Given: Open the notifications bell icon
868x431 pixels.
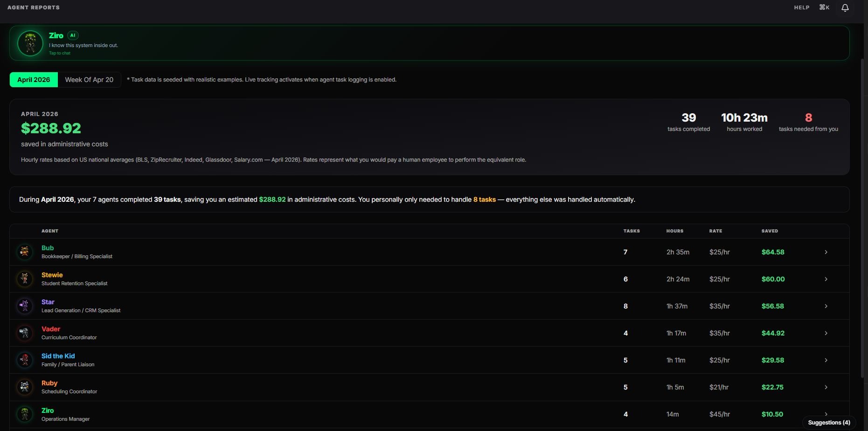Looking at the screenshot, I should 845,7.
